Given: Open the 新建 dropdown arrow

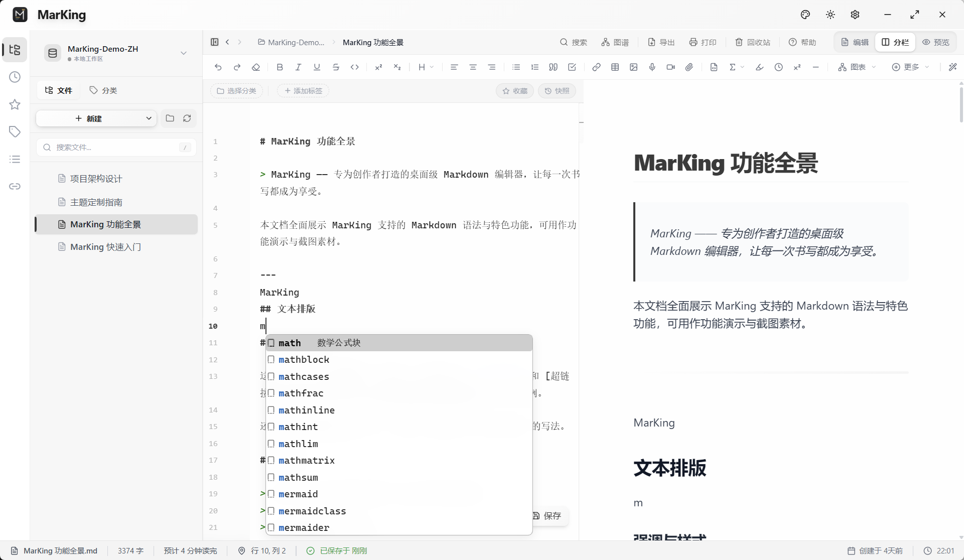Looking at the screenshot, I should coord(149,118).
